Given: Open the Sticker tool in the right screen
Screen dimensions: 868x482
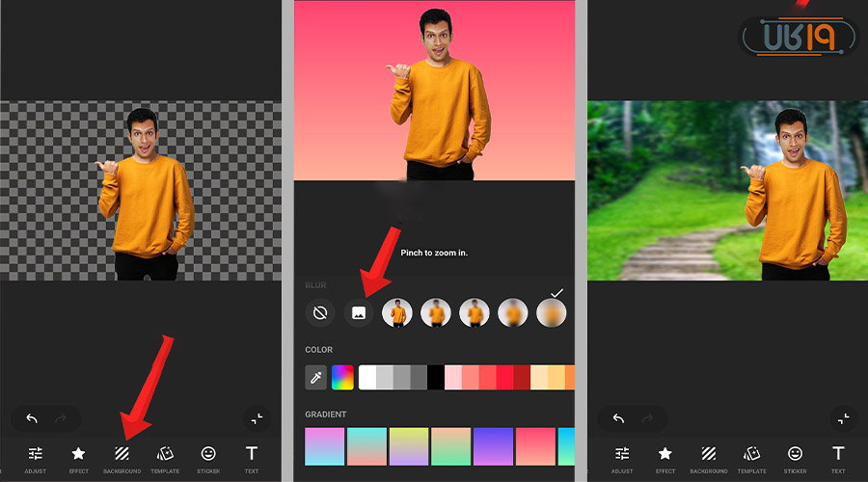Looking at the screenshot, I should 795,456.
